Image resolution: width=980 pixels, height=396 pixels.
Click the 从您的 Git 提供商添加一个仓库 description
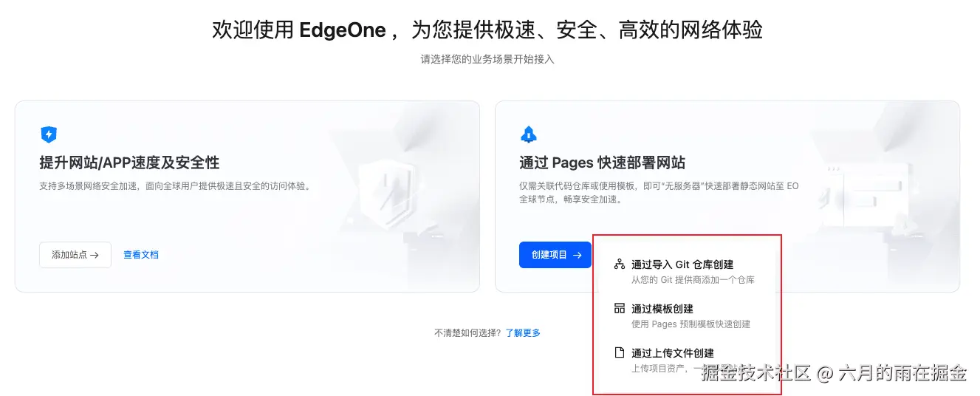coord(693,280)
